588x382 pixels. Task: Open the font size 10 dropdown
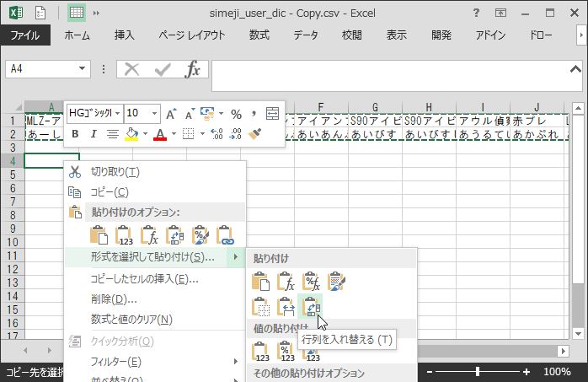154,113
